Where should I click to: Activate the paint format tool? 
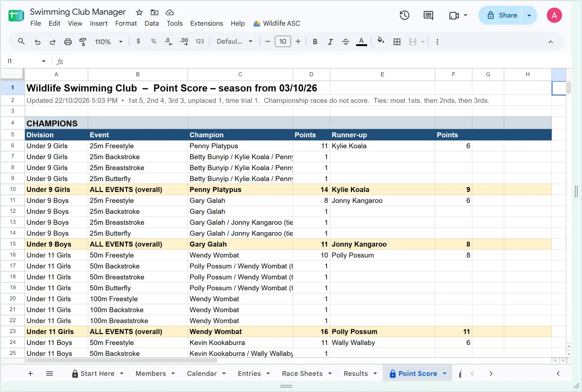click(x=83, y=42)
